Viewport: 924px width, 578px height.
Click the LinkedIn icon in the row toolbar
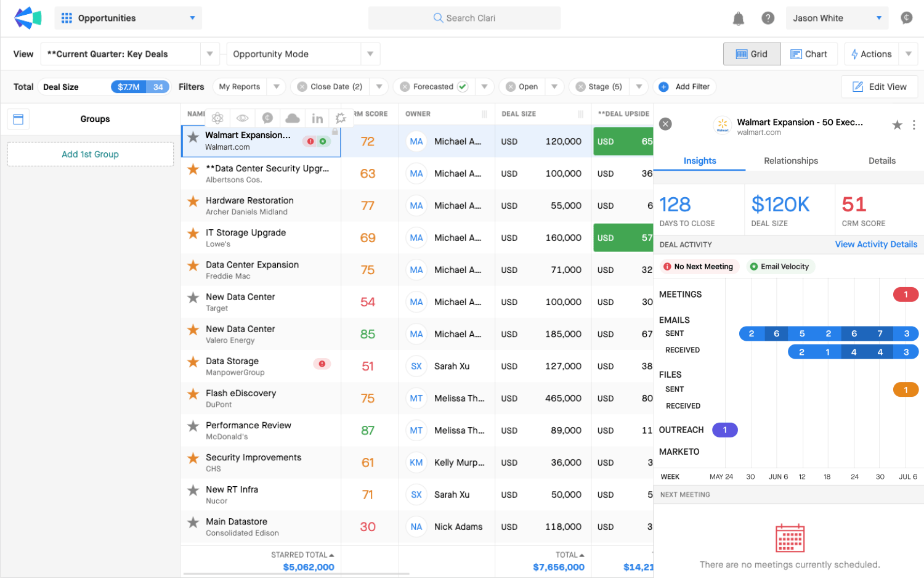(x=317, y=118)
